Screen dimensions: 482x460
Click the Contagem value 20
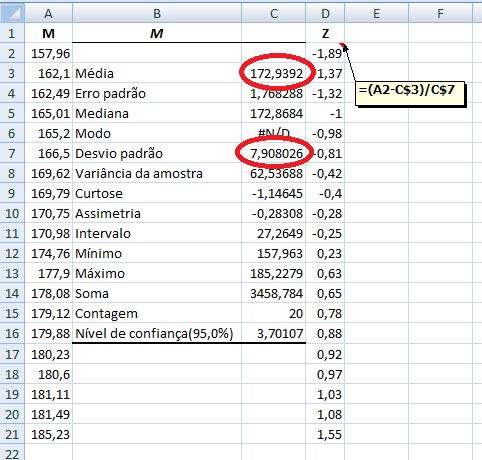coord(274,313)
